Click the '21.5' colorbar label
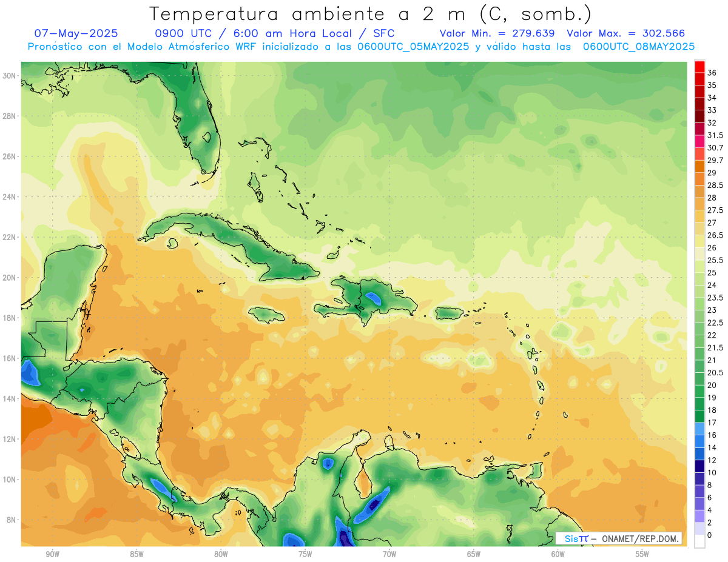The image size is (728, 562). coord(715,347)
